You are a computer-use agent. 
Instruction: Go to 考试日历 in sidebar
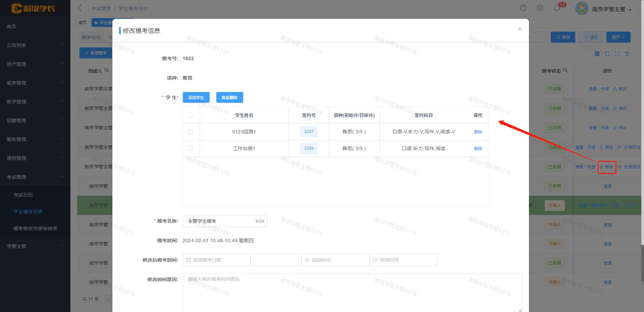point(23,195)
